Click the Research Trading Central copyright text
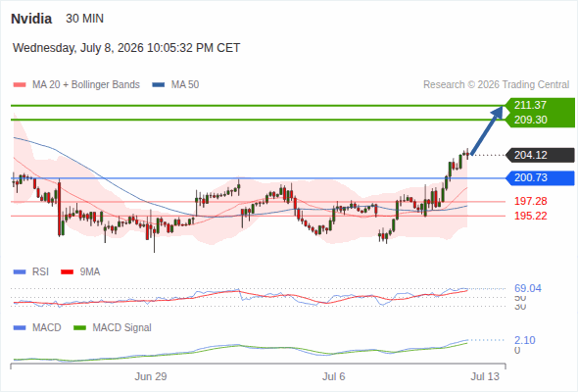This screenshot has height=392, width=578. click(x=496, y=85)
